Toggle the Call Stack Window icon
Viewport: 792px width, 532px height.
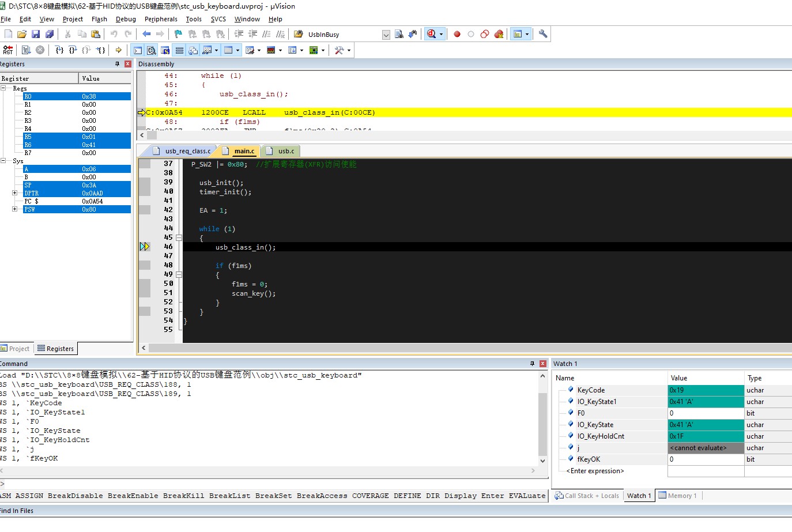193,50
